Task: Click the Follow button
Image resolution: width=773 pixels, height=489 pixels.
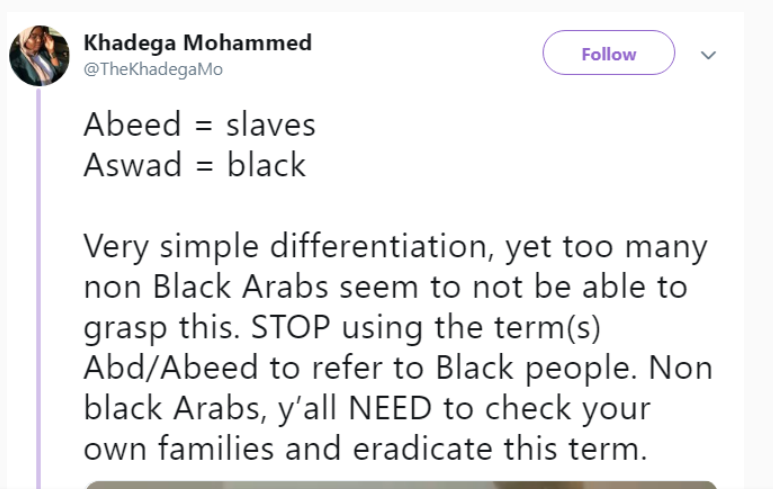Action: tap(608, 53)
